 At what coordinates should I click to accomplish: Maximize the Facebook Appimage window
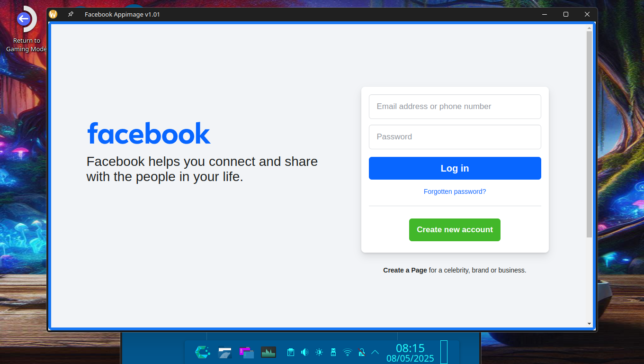[x=565, y=14]
